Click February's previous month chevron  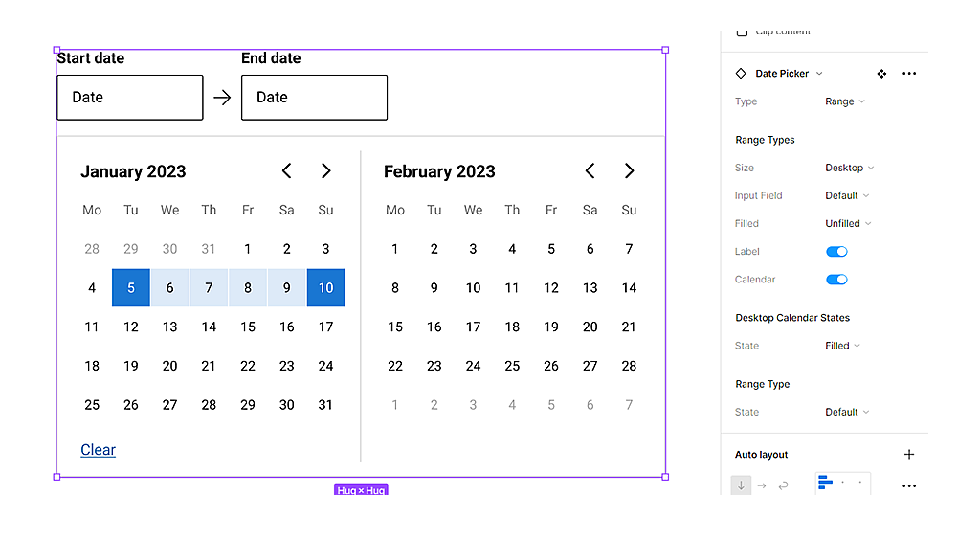click(x=590, y=170)
